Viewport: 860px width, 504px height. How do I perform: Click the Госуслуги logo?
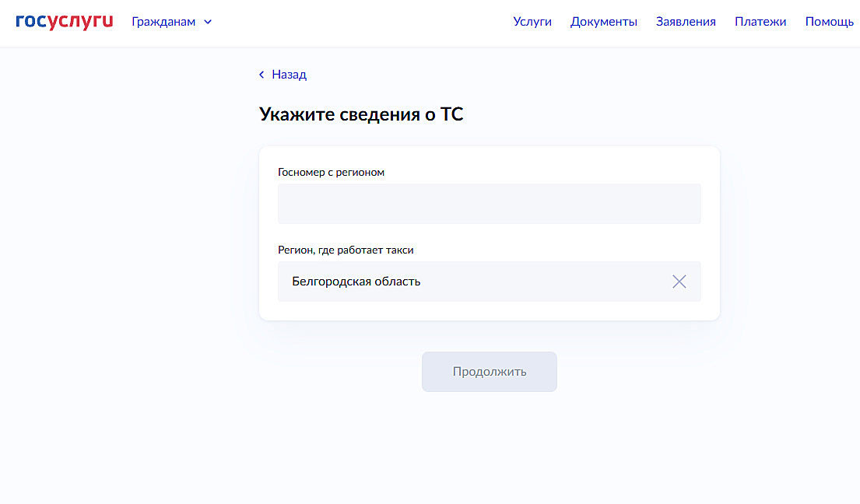65,21
